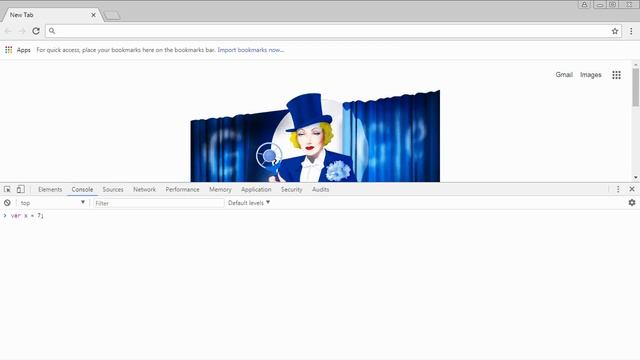Close the New Tab tab
The width and height of the screenshot is (640, 360).
pos(93,15)
